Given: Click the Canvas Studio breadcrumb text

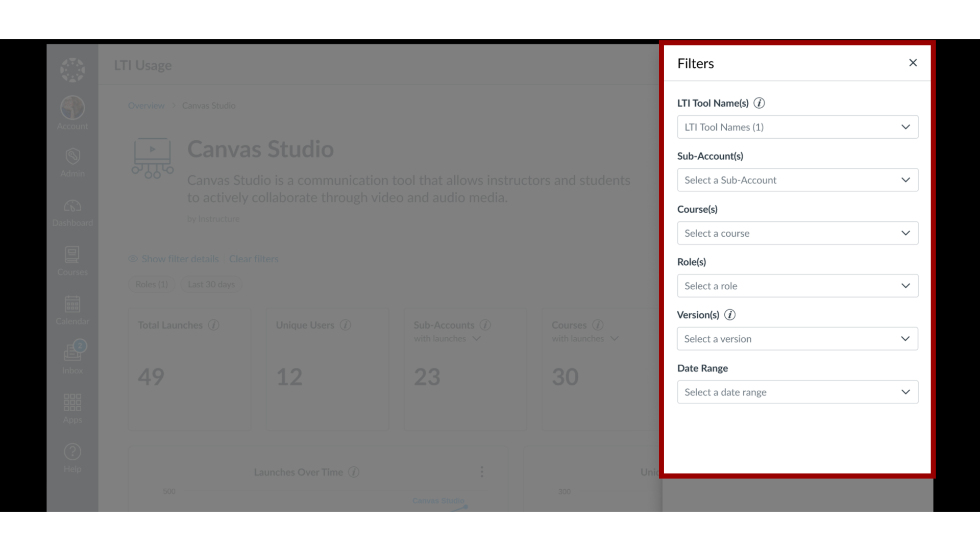Looking at the screenshot, I should (x=209, y=106).
